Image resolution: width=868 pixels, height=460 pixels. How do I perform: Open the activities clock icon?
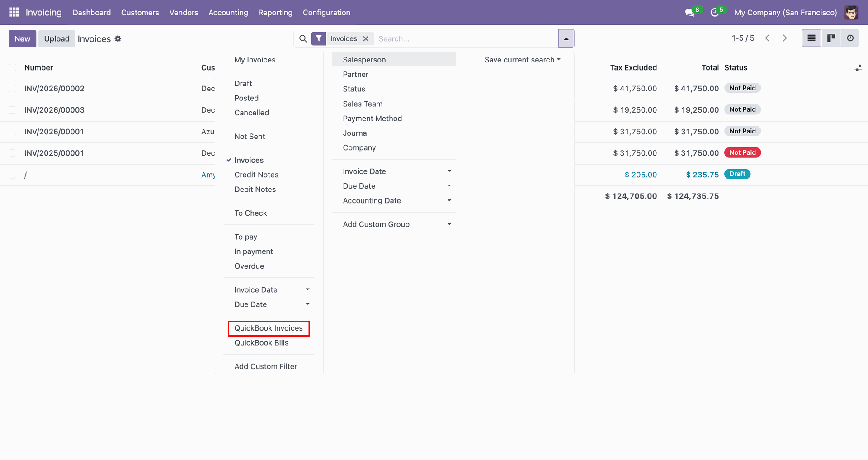[715, 13]
